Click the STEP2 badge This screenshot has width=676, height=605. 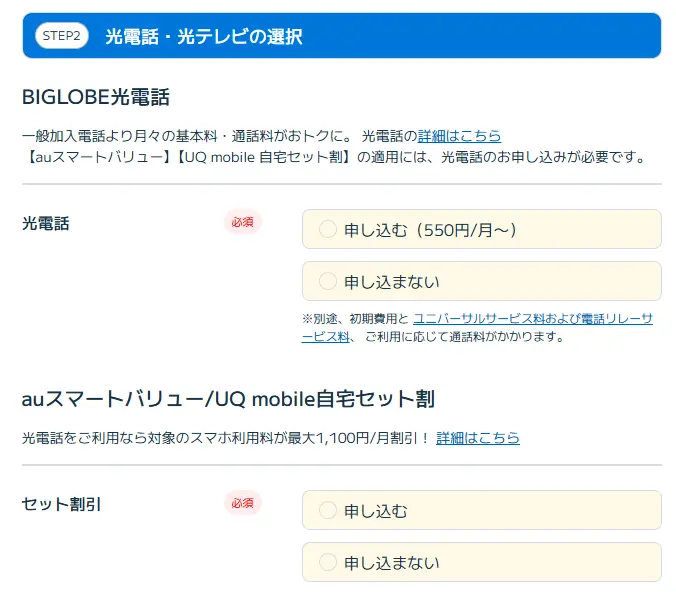click(x=62, y=36)
